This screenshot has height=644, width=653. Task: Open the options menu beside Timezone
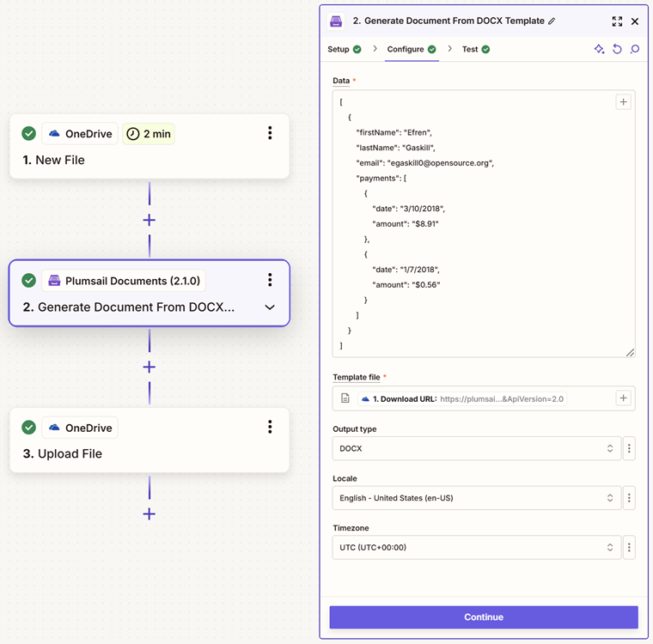(x=629, y=548)
